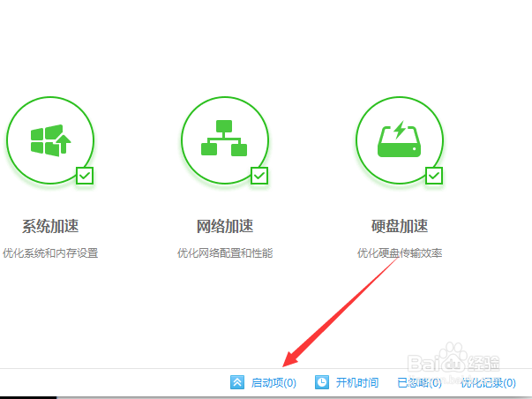
Task: Click the 网络加速 network diagram icon
Action: [224, 138]
